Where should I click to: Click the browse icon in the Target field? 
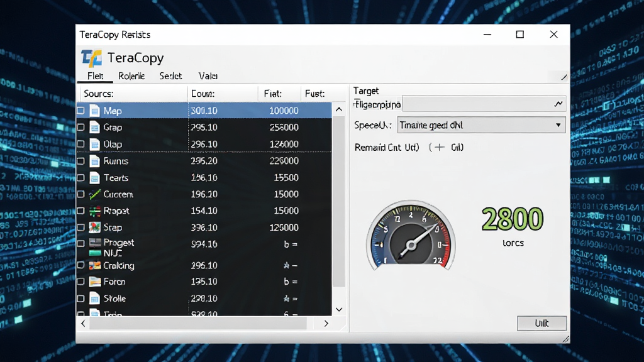(558, 104)
